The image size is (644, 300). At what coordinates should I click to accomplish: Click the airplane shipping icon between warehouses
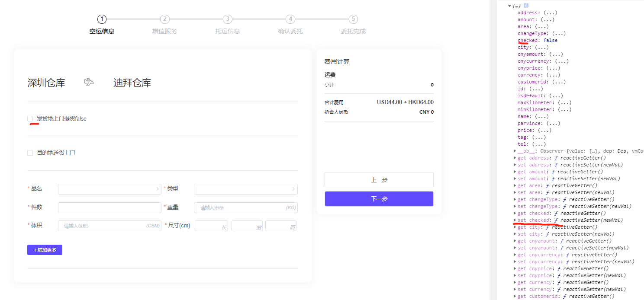coord(89,82)
